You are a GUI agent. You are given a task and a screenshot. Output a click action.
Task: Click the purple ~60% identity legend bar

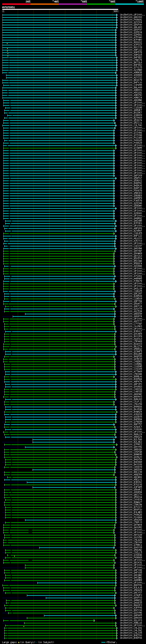tap(73, 4)
